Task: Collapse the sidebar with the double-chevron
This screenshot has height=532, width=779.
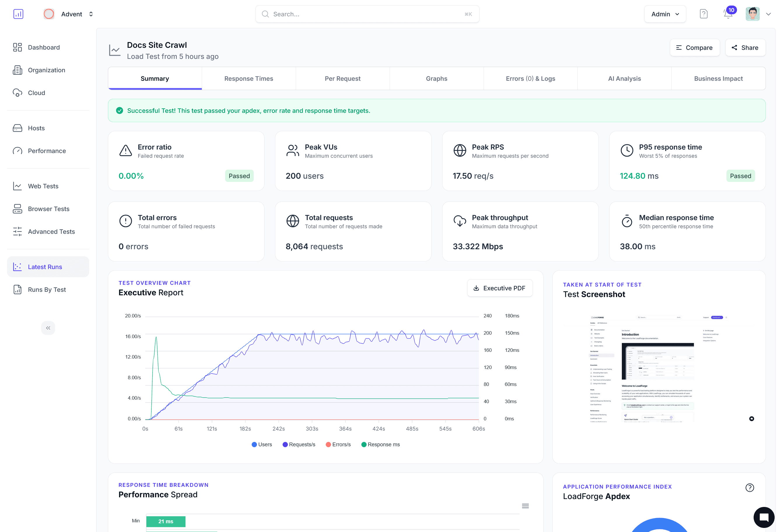Action: point(48,328)
